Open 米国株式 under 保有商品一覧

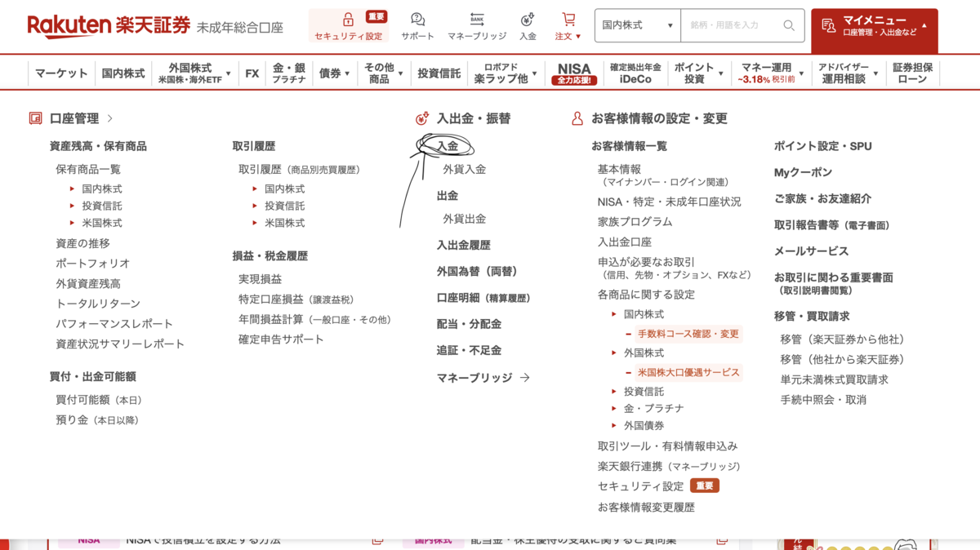(102, 223)
